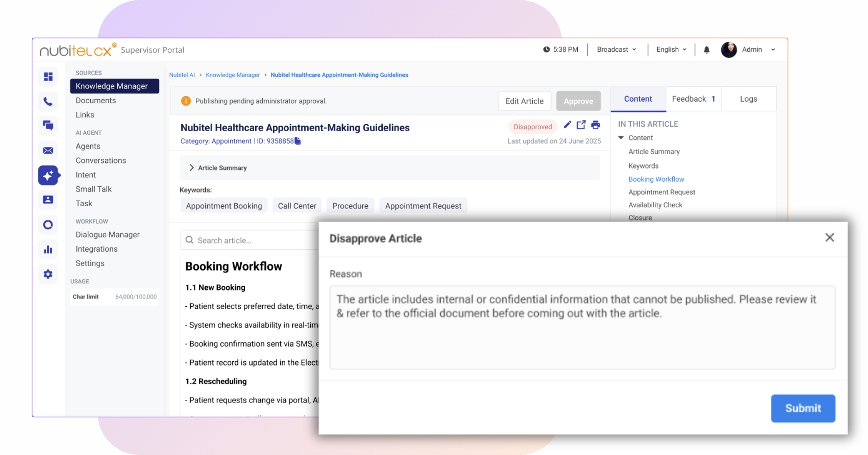Copy the article ID with copy icon
Image resolution: width=868 pixels, height=455 pixels.
tap(298, 141)
